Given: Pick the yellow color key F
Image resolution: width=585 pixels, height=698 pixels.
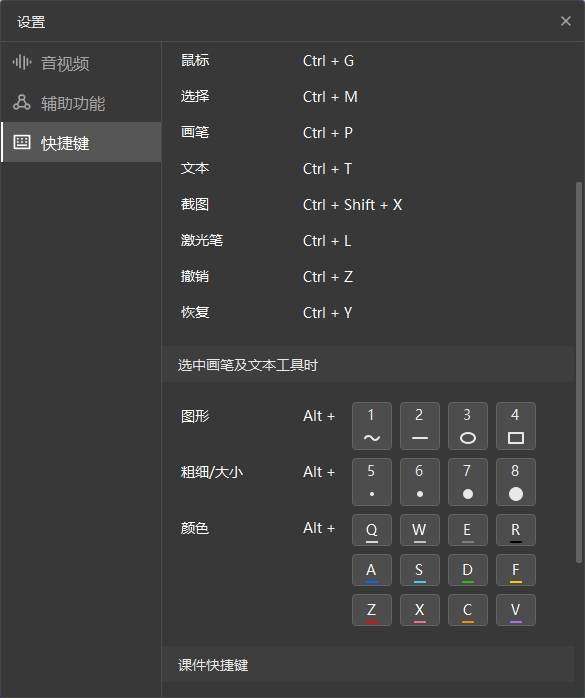Looking at the screenshot, I should click(516, 570).
